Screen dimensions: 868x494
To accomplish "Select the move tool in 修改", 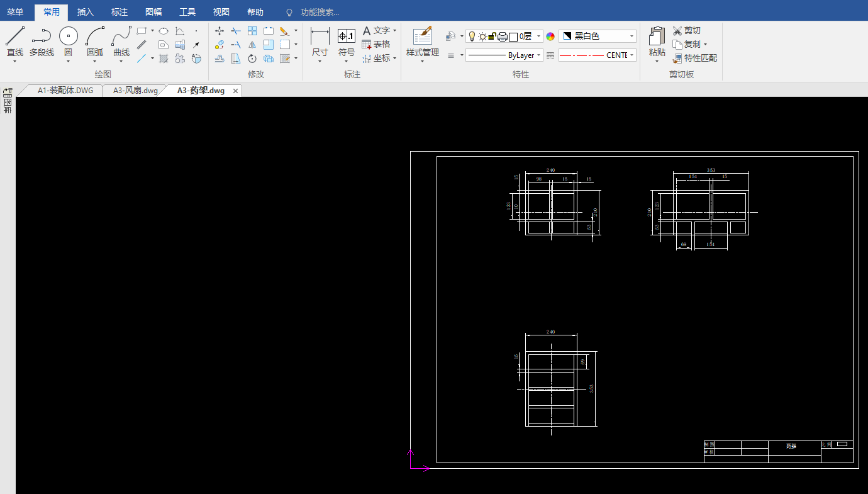I will 220,30.
